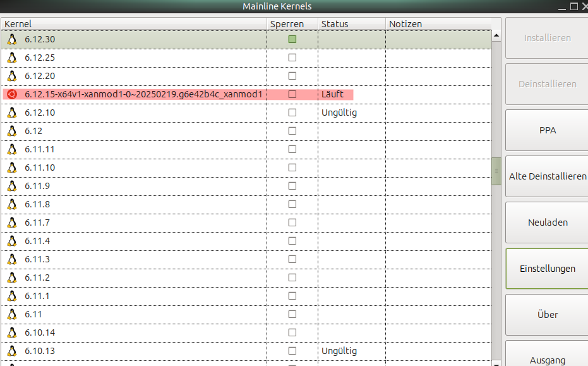Image resolution: width=588 pixels, height=366 pixels.
Task: Click the penguin icon for kernel 6.12.30
Action: pos(12,39)
